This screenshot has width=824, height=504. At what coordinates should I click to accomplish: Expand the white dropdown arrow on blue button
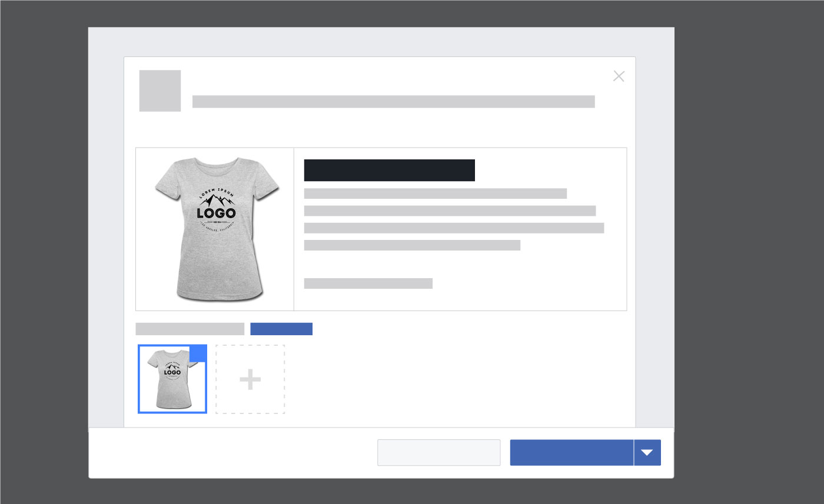pyautogui.click(x=647, y=452)
